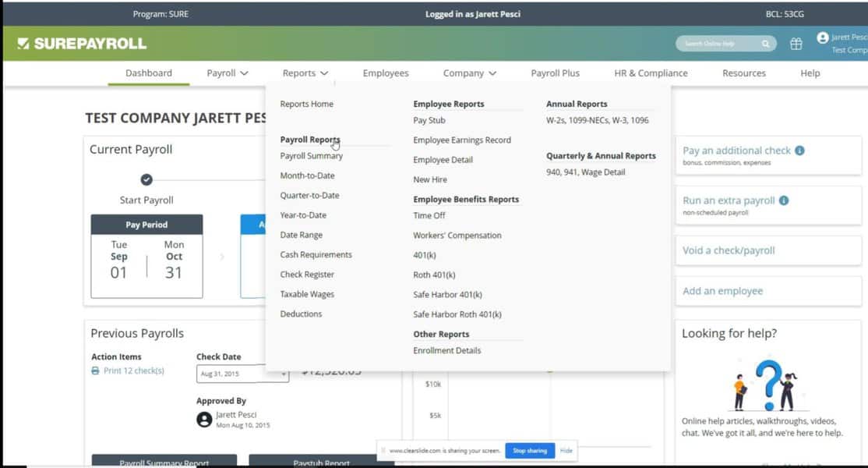The width and height of the screenshot is (868, 468).
Task: Select Month-to-Date report
Action: click(307, 175)
